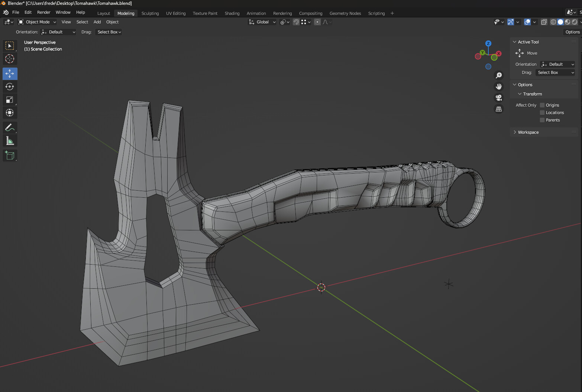This screenshot has height=392, width=582.
Task: Open header Drag Select Box dropdown
Action: coord(109,32)
